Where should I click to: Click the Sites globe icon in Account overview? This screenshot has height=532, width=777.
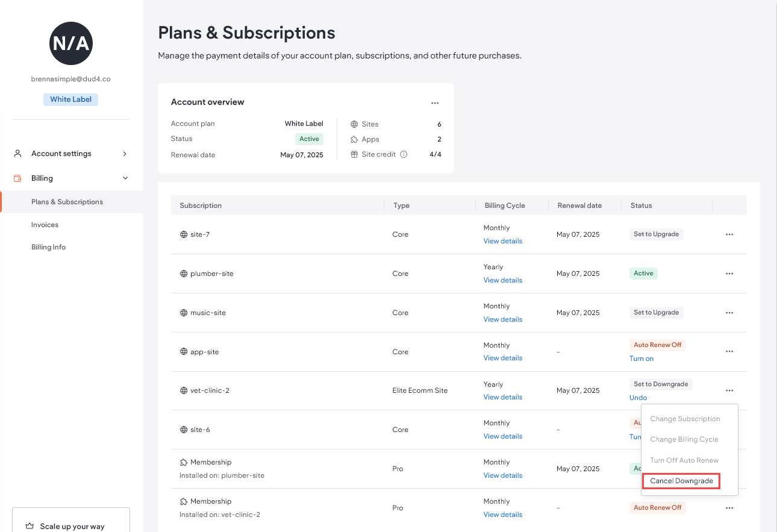355,124
